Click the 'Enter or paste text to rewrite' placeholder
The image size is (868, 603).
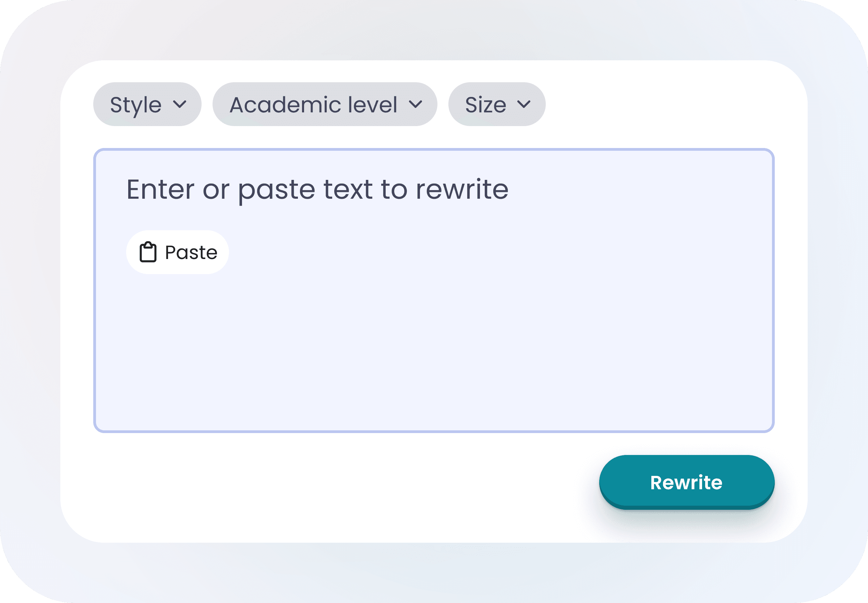pos(317,189)
